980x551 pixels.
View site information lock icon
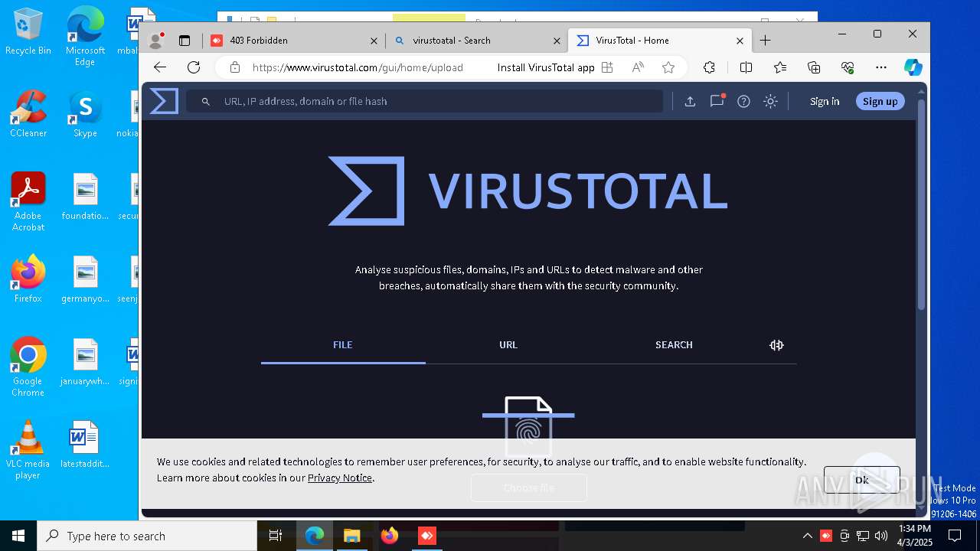[235, 67]
